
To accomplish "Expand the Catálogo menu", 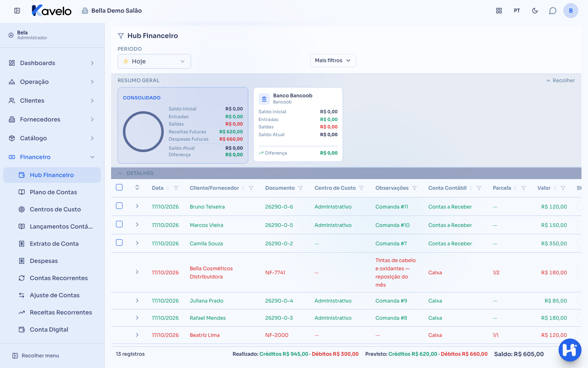I will point(52,138).
